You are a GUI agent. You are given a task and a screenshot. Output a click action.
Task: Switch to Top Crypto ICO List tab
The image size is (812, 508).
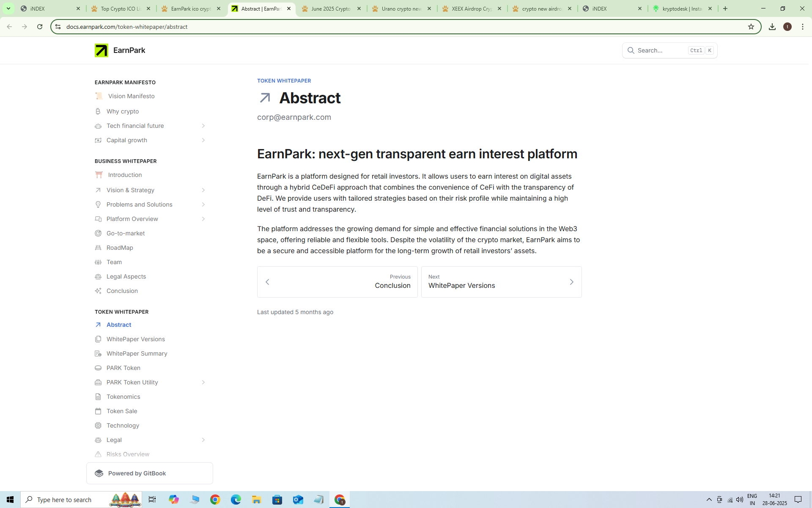pyautogui.click(x=121, y=8)
